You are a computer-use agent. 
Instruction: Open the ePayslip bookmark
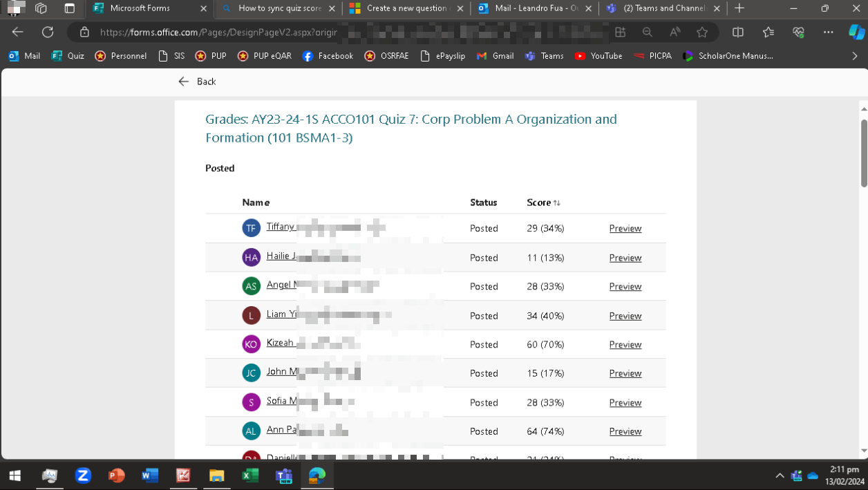[x=444, y=56]
